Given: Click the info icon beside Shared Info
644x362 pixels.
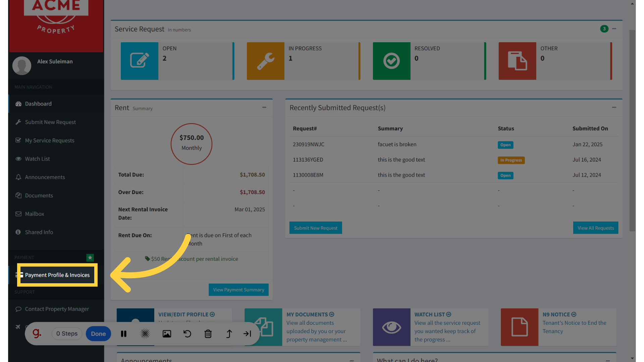Looking at the screenshot, I should pos(18,232).
